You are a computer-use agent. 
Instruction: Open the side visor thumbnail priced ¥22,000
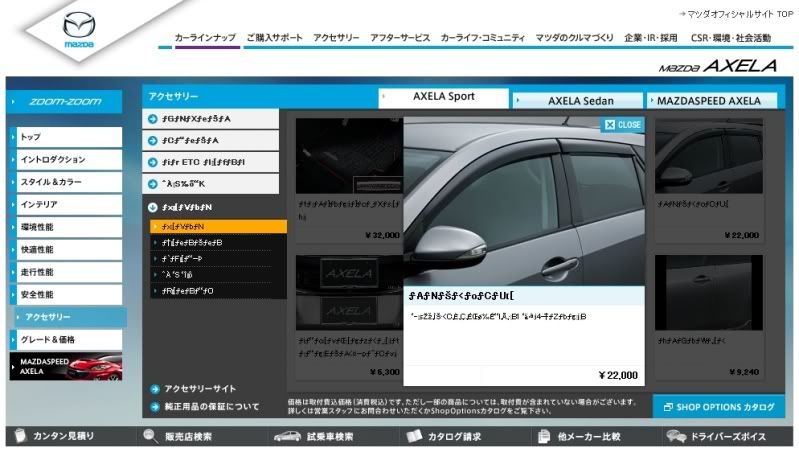click(x=709, y=156)
